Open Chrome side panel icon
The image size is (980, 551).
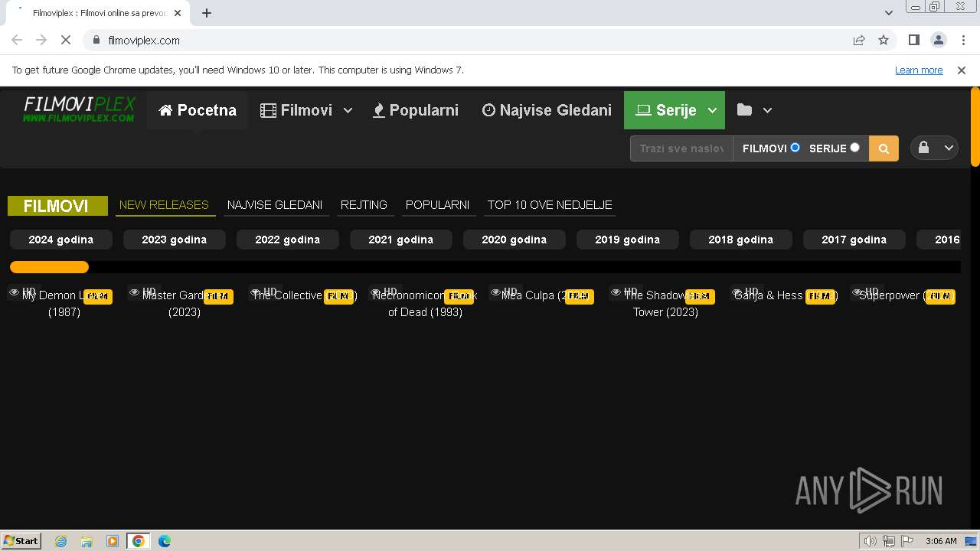pos(913,40)
